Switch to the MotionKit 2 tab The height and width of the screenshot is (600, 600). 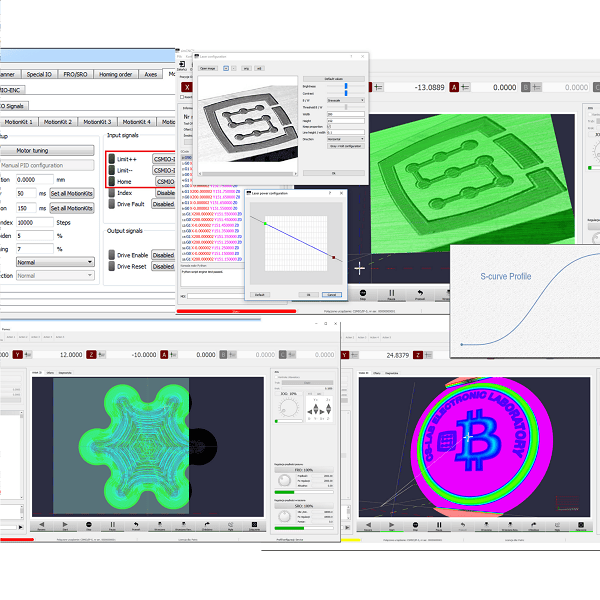point(62,121)
